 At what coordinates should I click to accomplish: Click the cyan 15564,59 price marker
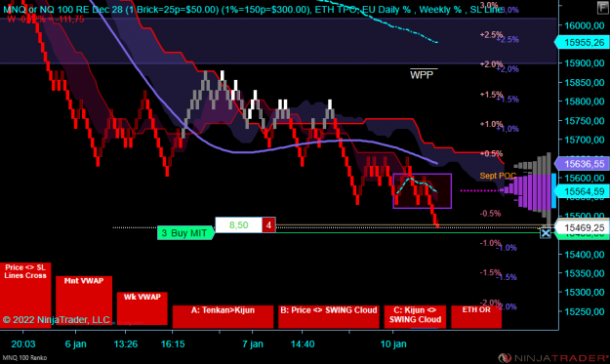click(x=582, y=191)
